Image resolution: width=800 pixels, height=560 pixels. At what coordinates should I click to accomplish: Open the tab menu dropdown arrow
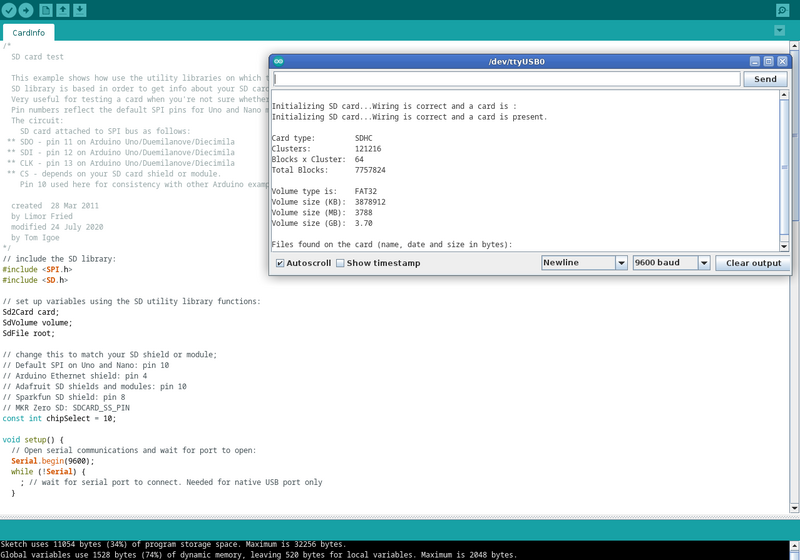[779, 31]
